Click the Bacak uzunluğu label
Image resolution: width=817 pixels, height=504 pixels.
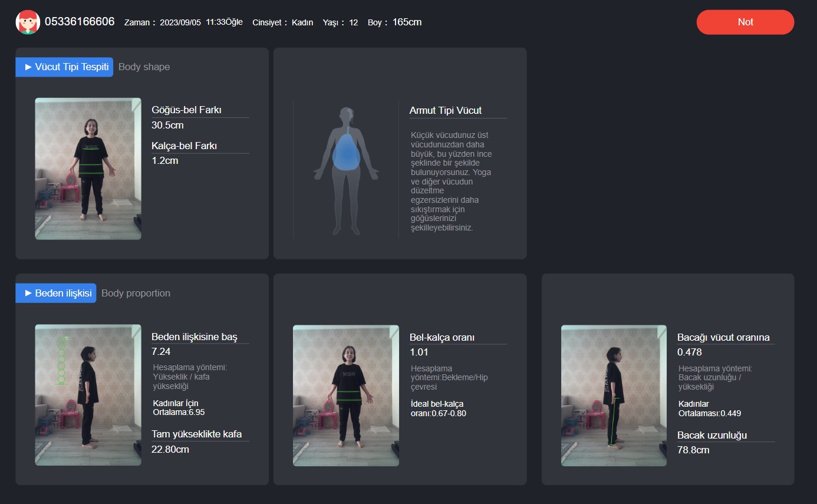tap(712, 435)
